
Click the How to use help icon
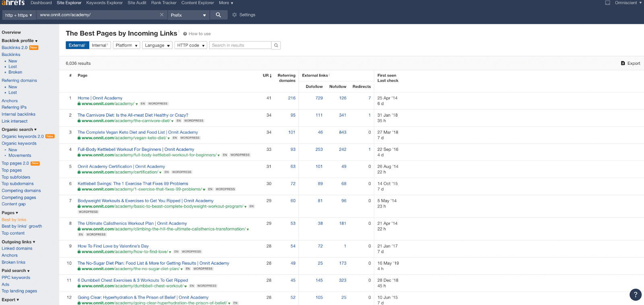[185, 34]
